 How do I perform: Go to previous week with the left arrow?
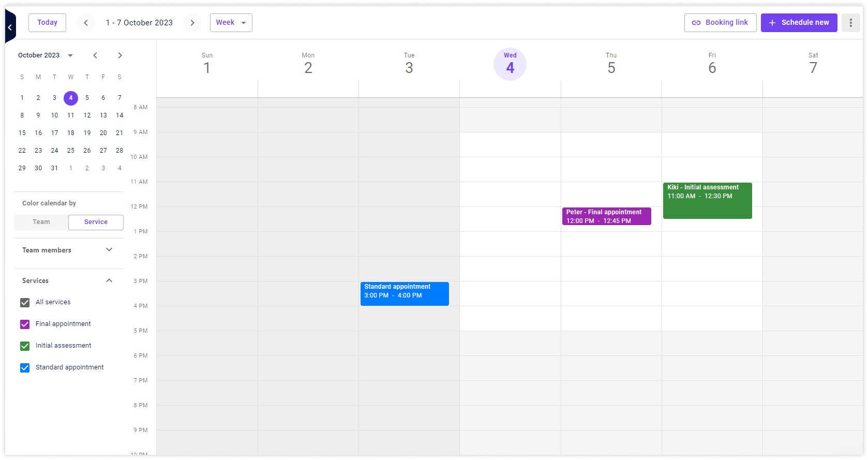point(86,23)
